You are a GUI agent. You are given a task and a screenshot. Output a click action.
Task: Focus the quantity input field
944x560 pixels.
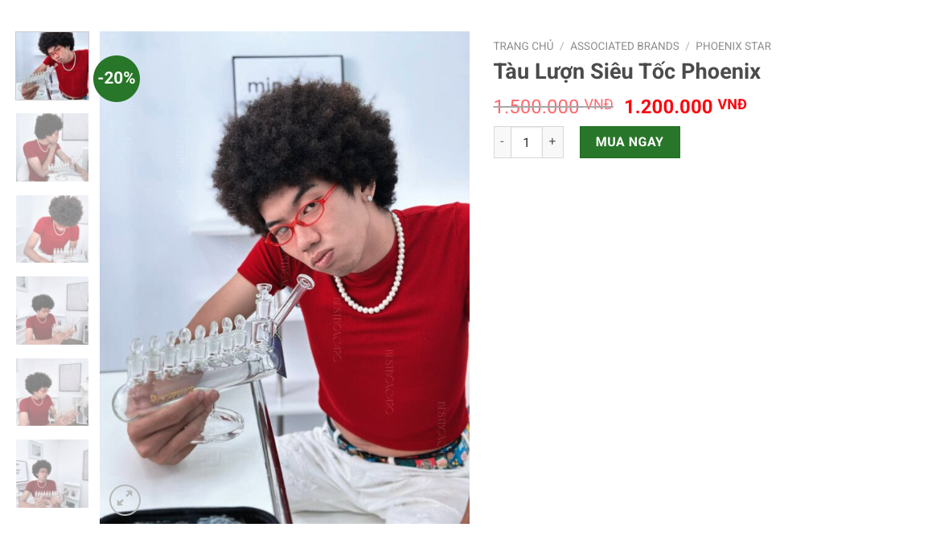point(526,142)
